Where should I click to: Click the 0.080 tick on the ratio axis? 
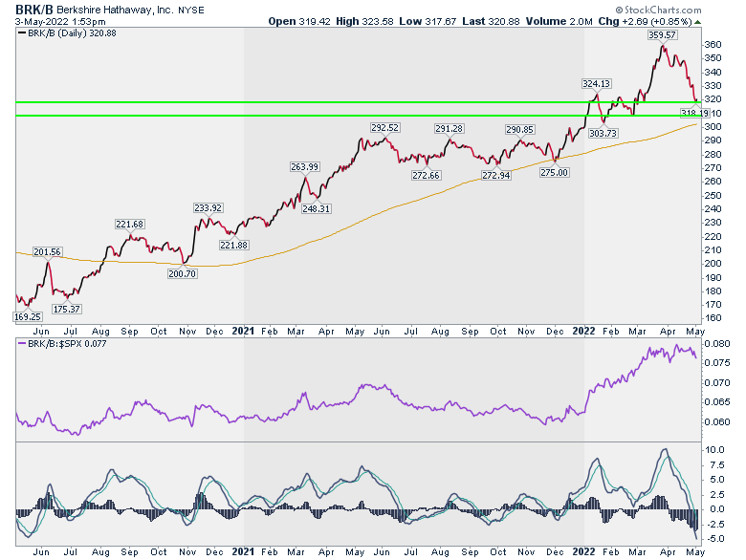pos(717,344)
